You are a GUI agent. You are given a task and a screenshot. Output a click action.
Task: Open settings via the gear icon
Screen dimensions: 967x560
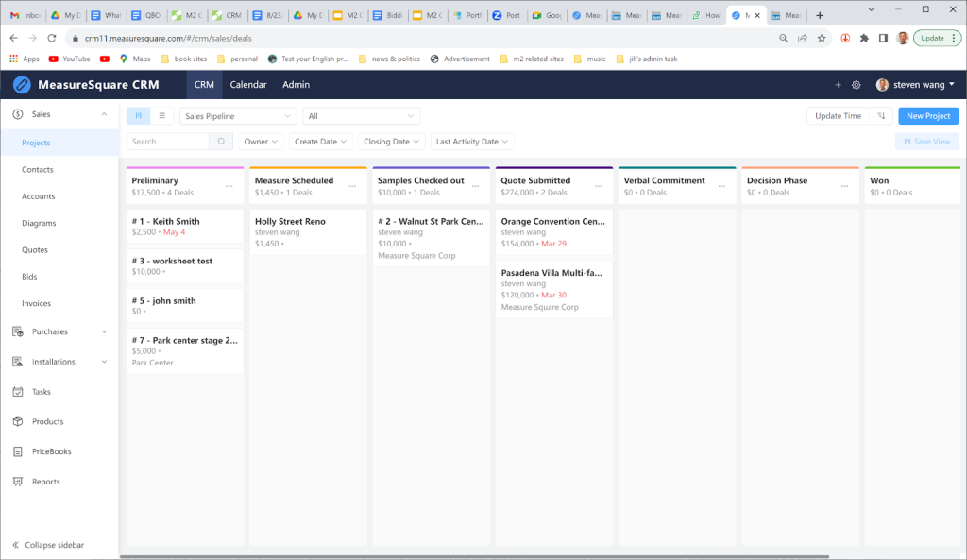click(x=857, y=85)
